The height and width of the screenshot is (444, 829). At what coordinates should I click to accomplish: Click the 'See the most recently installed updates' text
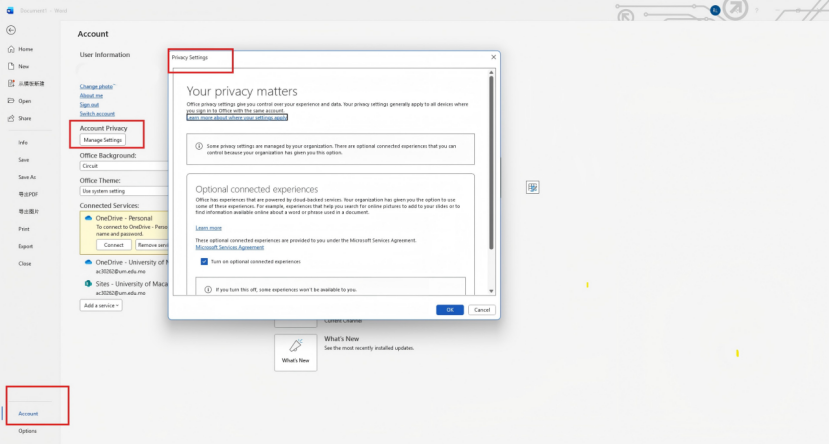click(x=369, y=348)
